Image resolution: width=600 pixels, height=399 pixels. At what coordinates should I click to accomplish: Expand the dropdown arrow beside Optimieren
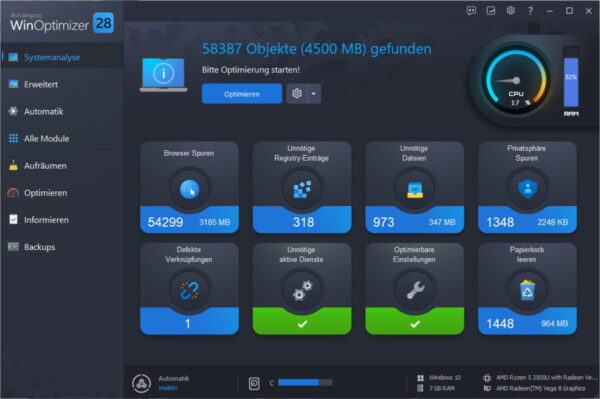[x=314, y=94]
